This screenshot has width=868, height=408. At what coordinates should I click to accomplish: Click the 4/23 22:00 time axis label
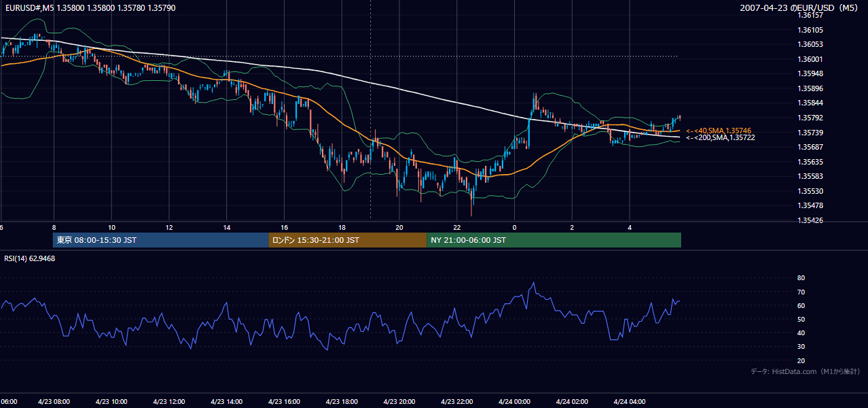(457, 402)
